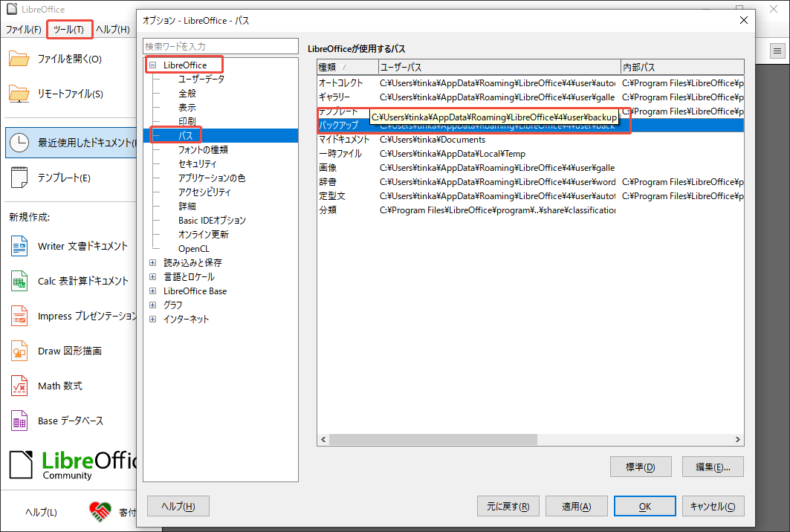The height and width of the screenshot is (532, 790).
Task: Click the Impress presentation icon
Action: click(19, 316)
